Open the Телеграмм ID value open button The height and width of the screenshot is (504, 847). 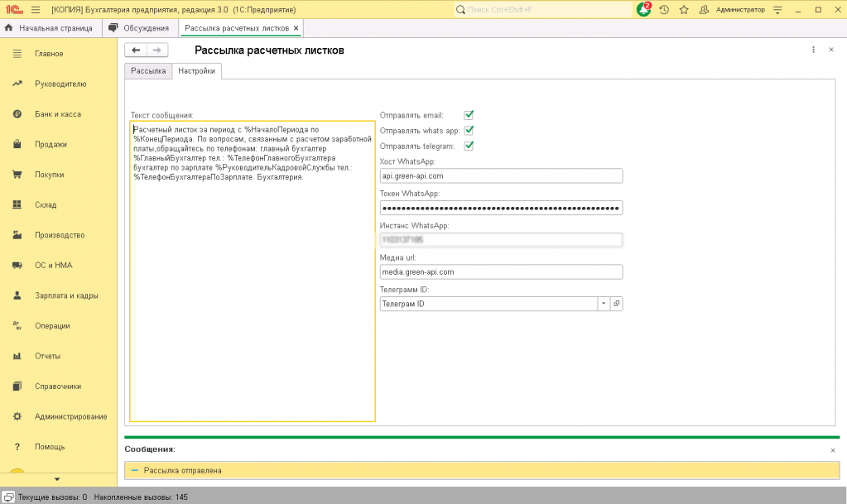616,304
